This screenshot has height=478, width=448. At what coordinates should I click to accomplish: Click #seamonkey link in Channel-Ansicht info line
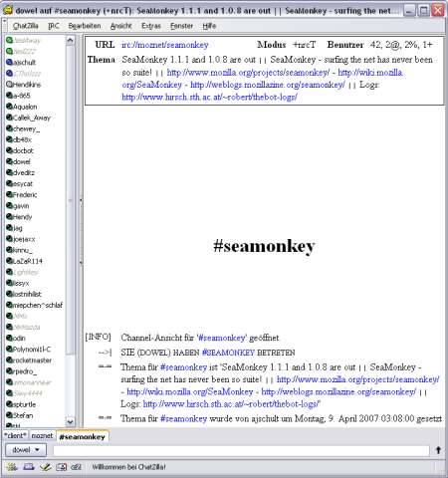pyautogui.click(x=221, y=338)
